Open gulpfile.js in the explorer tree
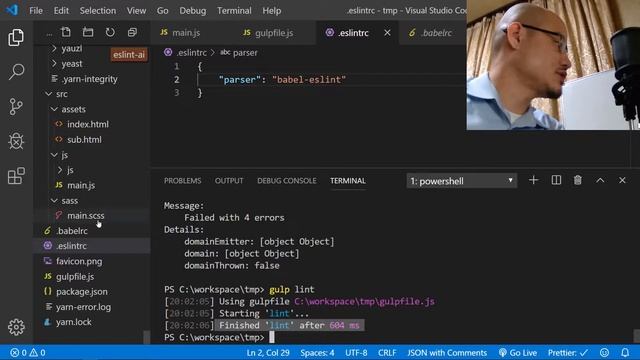640x360 pixels. tap(75, 277)
